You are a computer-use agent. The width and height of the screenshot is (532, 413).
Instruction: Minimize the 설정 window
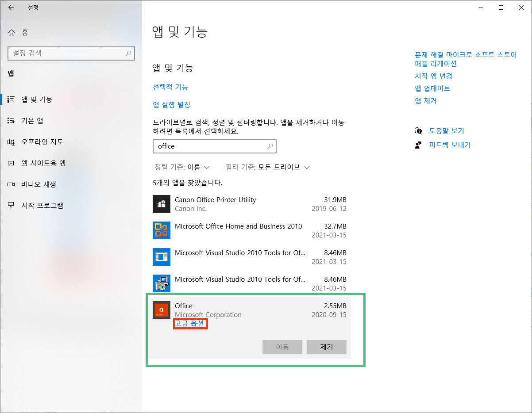(481, 8)
